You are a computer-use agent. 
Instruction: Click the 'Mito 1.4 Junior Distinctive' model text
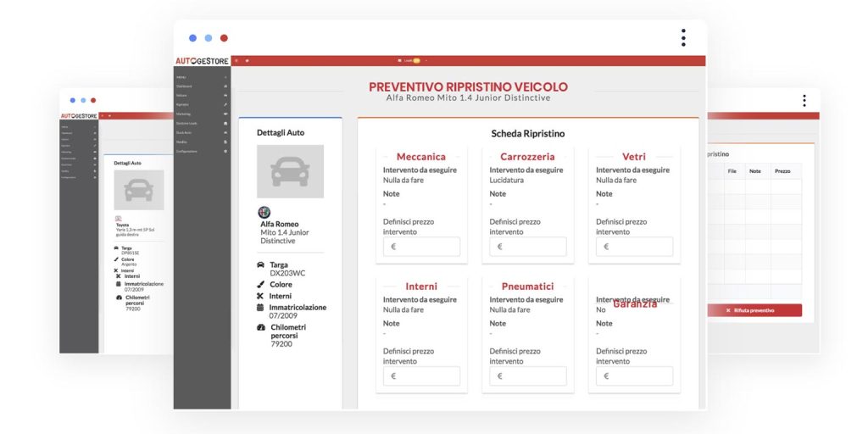(x=285, y=236)
